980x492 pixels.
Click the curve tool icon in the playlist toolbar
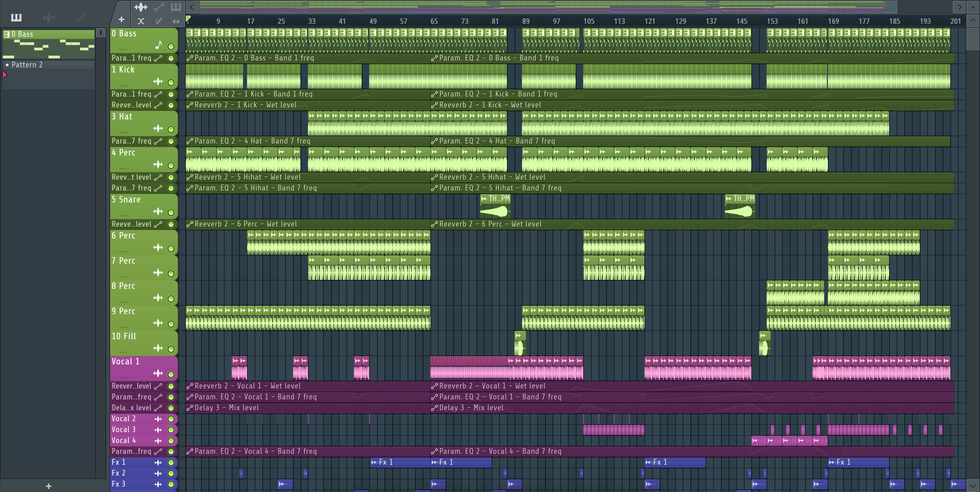tap(159, 21)
